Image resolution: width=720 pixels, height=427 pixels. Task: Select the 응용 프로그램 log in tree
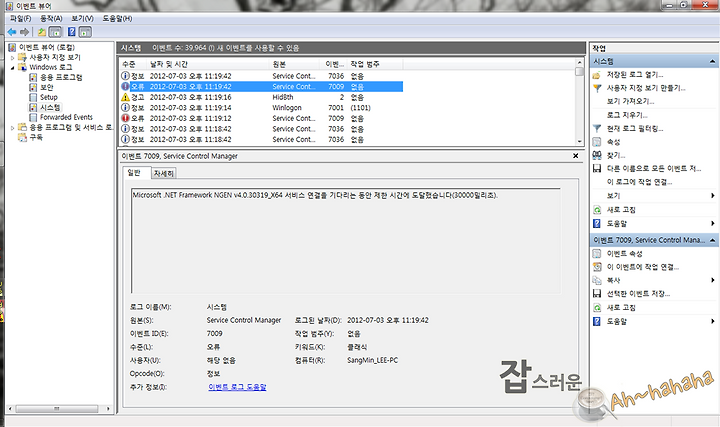[56, 77]
